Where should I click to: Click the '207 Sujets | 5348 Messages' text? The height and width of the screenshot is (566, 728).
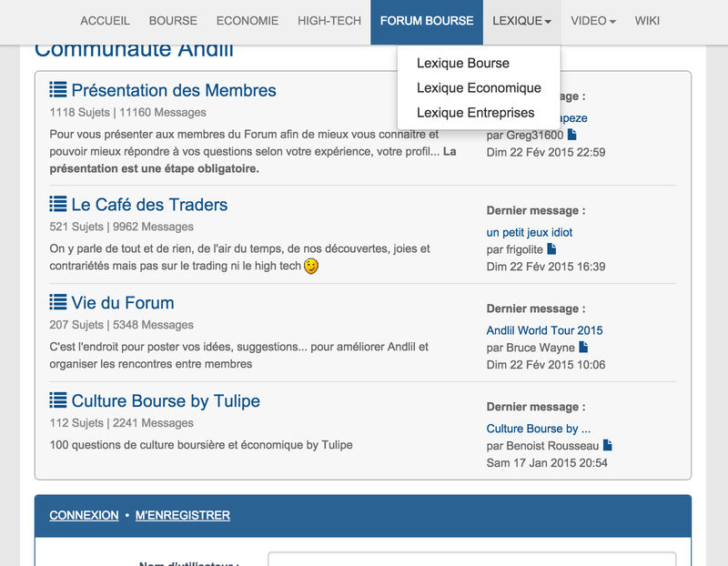click(x=121, y=325)
